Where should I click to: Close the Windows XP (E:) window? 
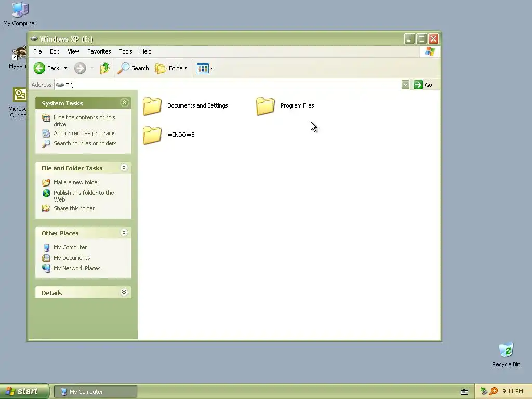(434, 39)
